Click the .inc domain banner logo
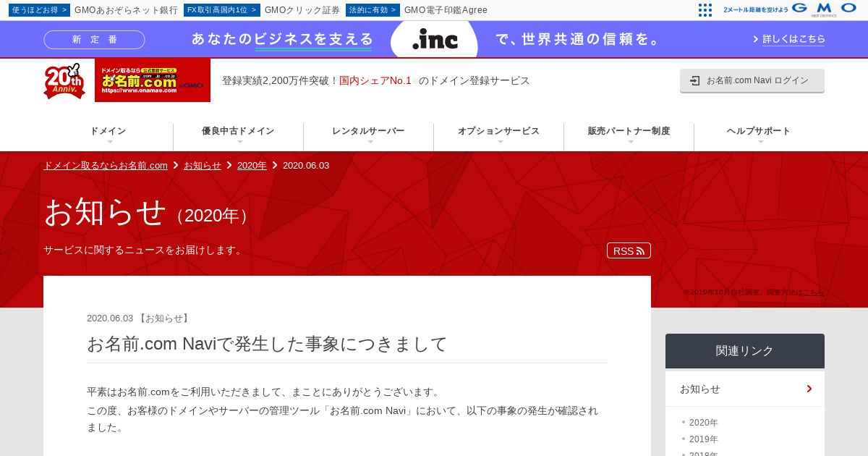This screenshot has height=456, width=868. 435,40
